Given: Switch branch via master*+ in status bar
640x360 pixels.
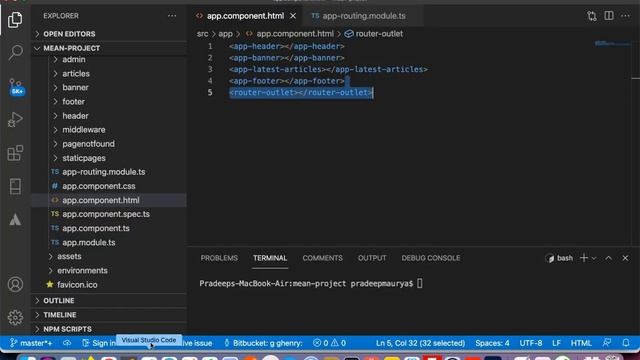Looking at the screenshot, I should point(31,343).
